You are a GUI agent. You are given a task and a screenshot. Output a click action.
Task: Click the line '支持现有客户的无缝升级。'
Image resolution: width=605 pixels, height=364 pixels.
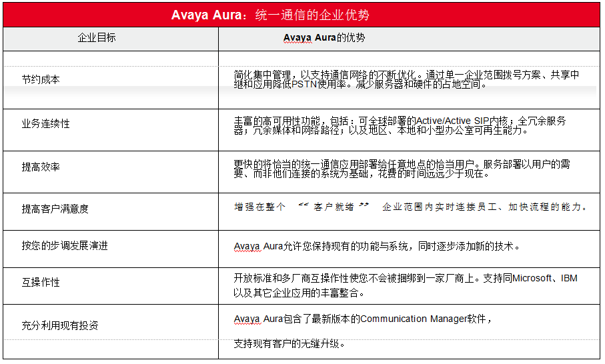289,343
